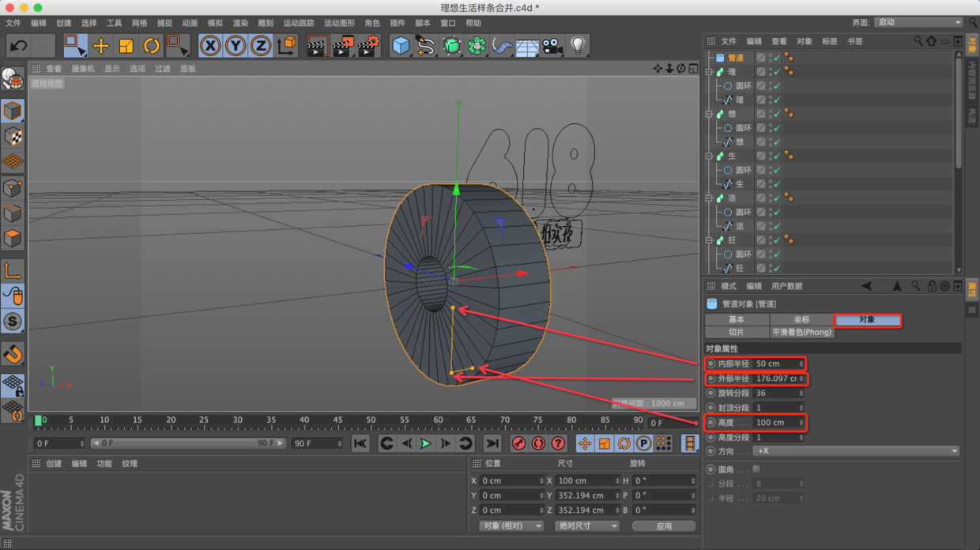Open the 对象 (相对) dropdown

(511, 526)
